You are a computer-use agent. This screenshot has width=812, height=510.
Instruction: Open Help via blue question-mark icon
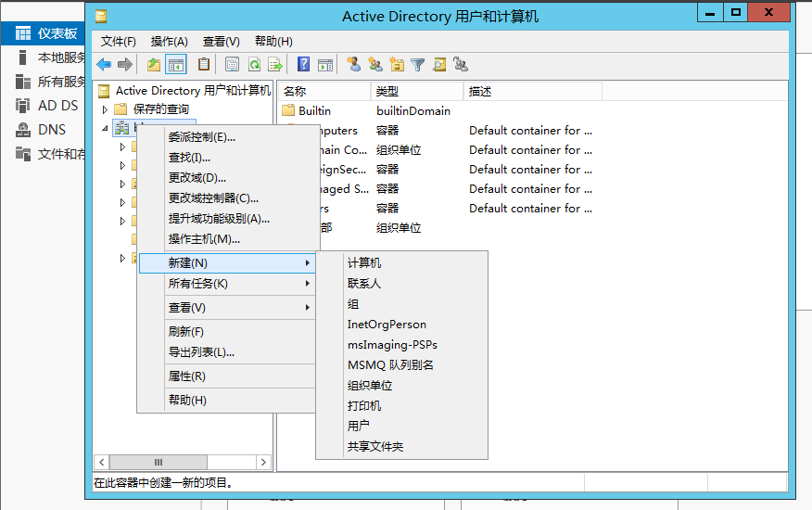tap(303, 64)
